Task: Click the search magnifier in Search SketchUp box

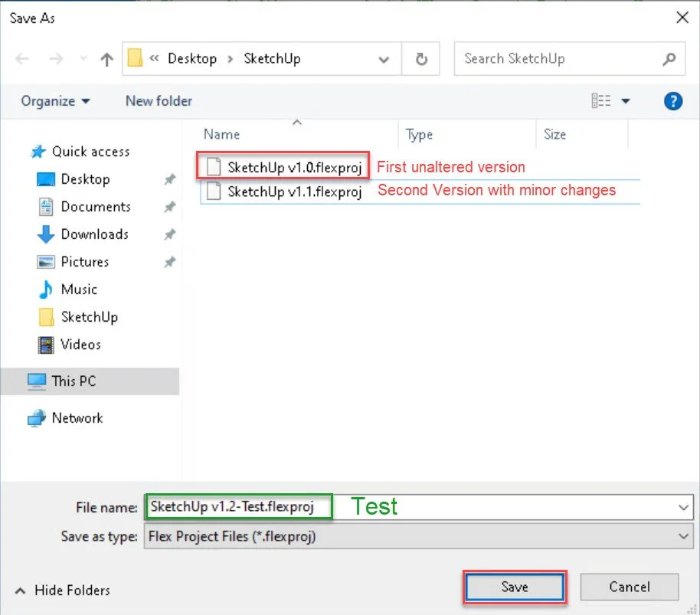Action: [669, 59]
